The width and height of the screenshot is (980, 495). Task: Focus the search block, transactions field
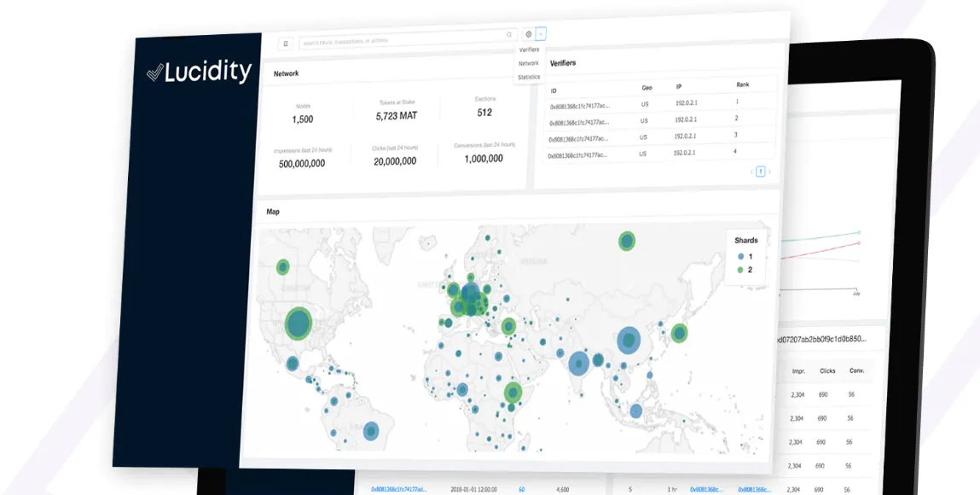coord(408,38)
